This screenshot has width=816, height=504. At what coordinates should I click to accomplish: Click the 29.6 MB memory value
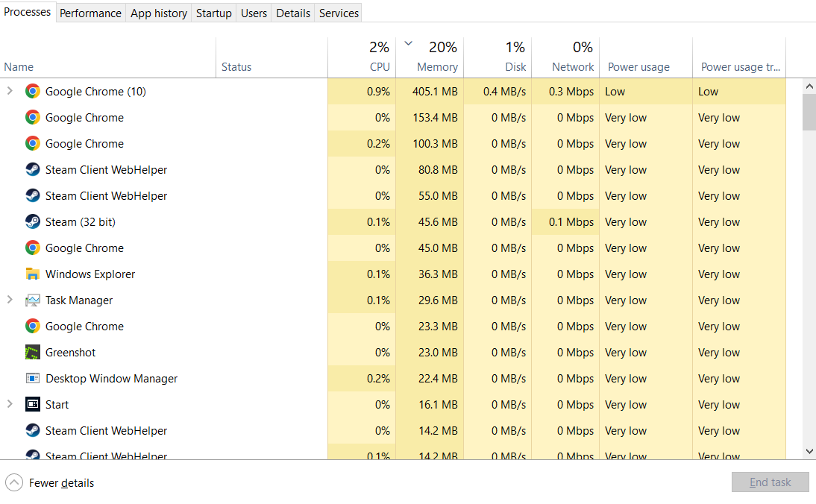tap(438, 300)
